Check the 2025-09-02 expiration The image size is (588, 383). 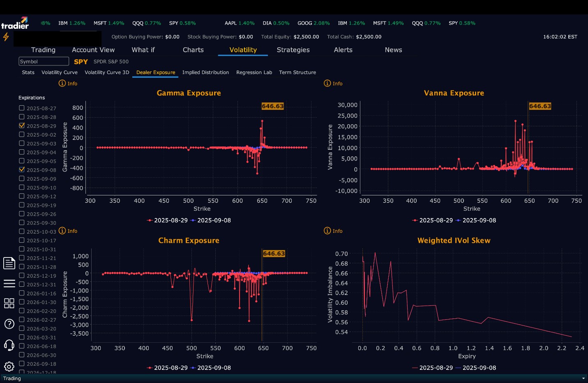click(x=22, y=135)
